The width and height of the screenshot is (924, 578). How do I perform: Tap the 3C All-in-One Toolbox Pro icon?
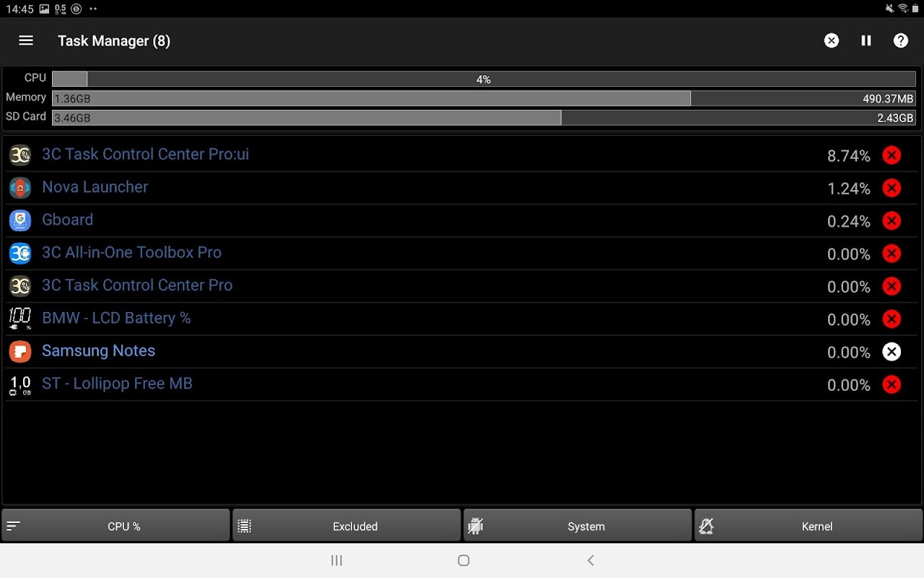(x=20, y=253)
